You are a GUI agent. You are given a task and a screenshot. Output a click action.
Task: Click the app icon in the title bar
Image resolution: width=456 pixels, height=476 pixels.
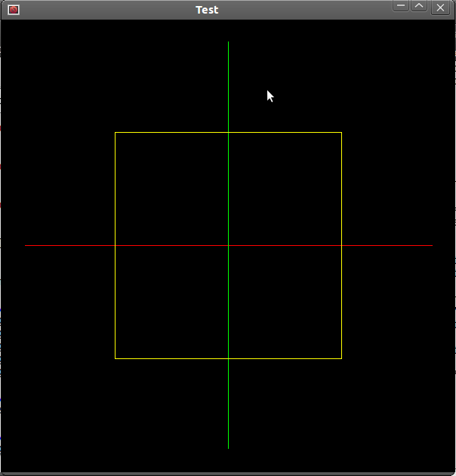(14, 10)
